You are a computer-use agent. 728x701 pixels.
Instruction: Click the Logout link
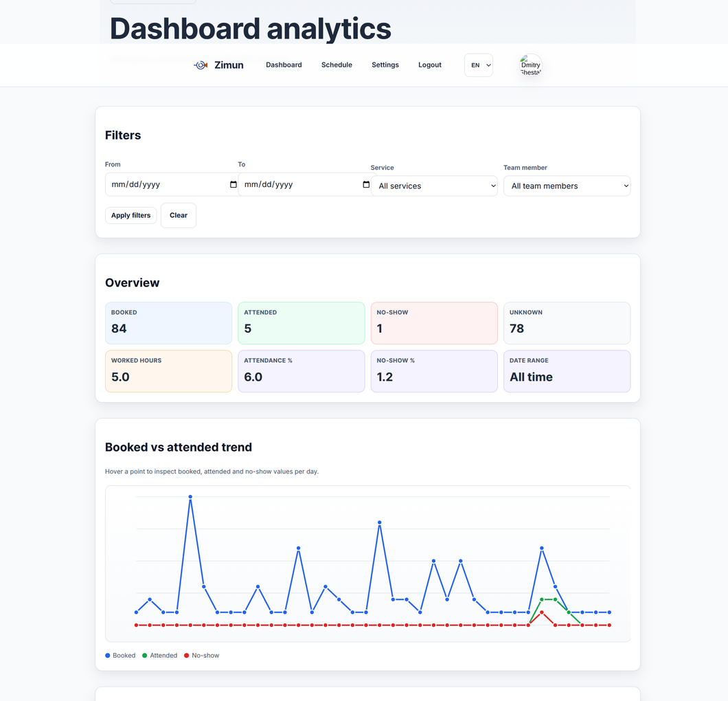pyautogui.click(x=429, y=65)
